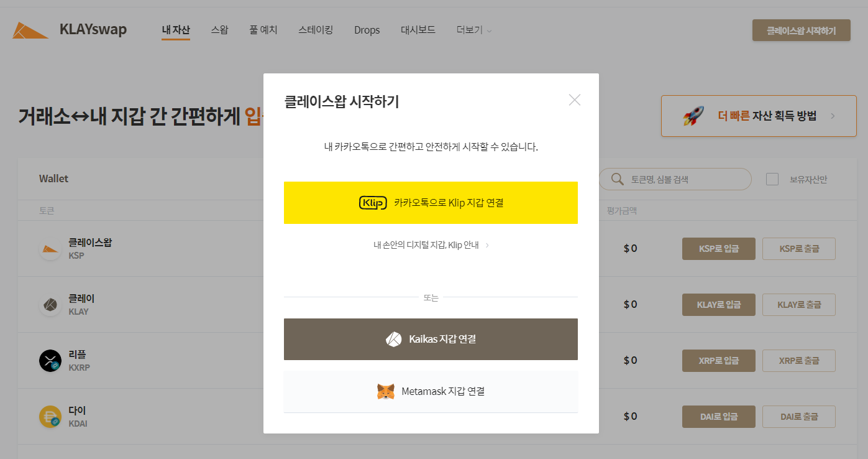The width and height of the screenshot is (868, 459).
Task: Click the 클레이스왑 시작하기 header button
Action: tap(801, 30)
